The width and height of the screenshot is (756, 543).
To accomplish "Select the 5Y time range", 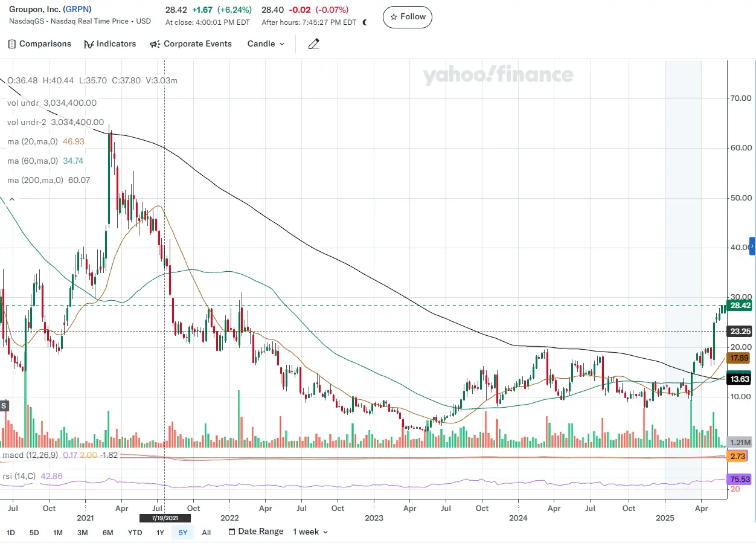I will (x=183, y=533).
